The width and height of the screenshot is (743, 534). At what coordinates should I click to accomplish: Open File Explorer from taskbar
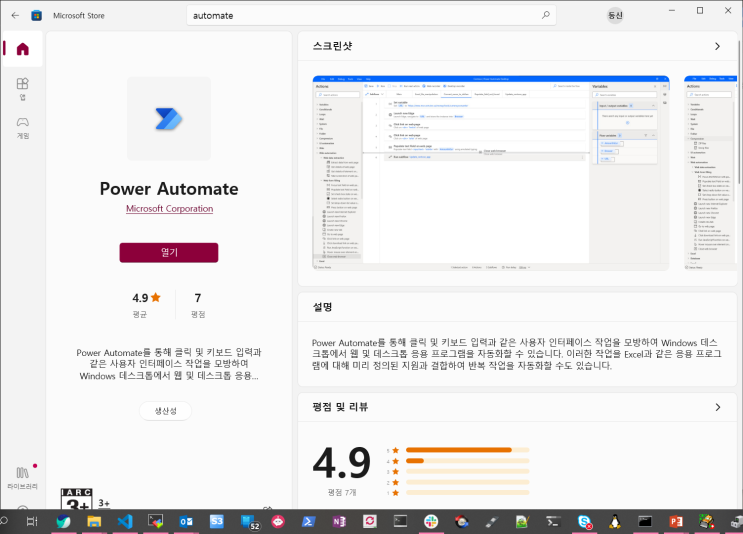point(94,522)
